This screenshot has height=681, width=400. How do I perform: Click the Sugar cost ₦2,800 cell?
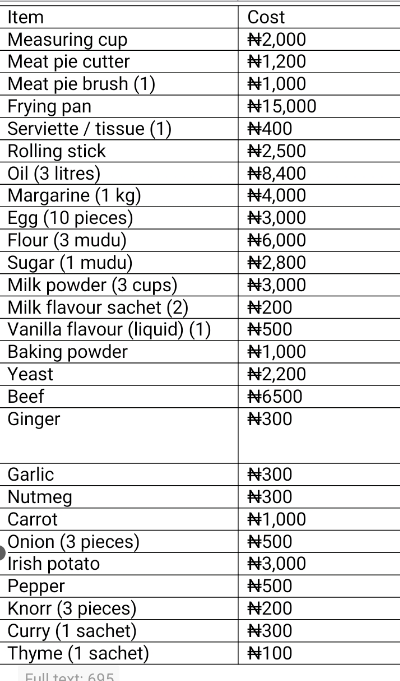point(319,263)
